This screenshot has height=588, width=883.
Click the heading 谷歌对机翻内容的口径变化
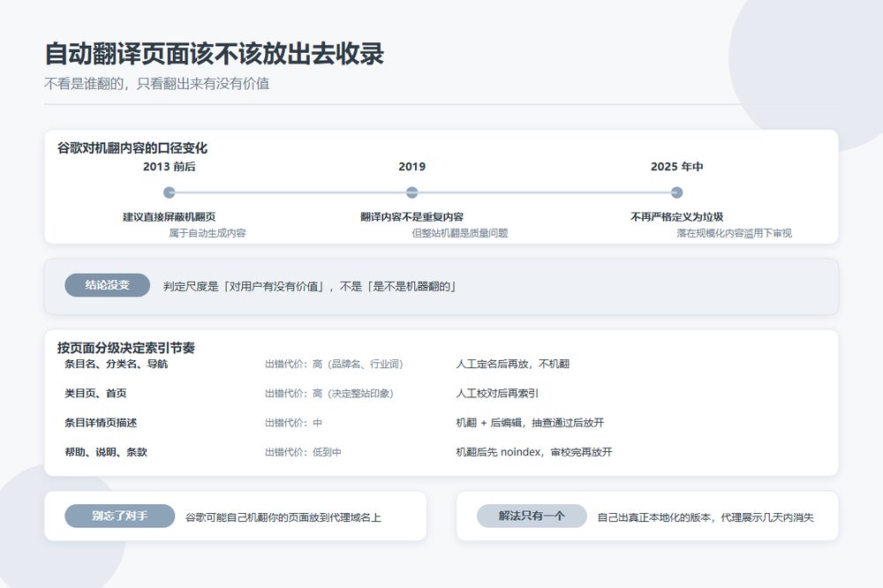pos(132,148)
